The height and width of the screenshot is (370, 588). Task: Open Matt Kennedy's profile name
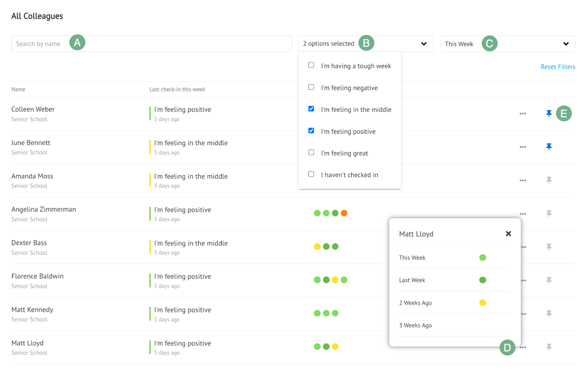point(32,310)
